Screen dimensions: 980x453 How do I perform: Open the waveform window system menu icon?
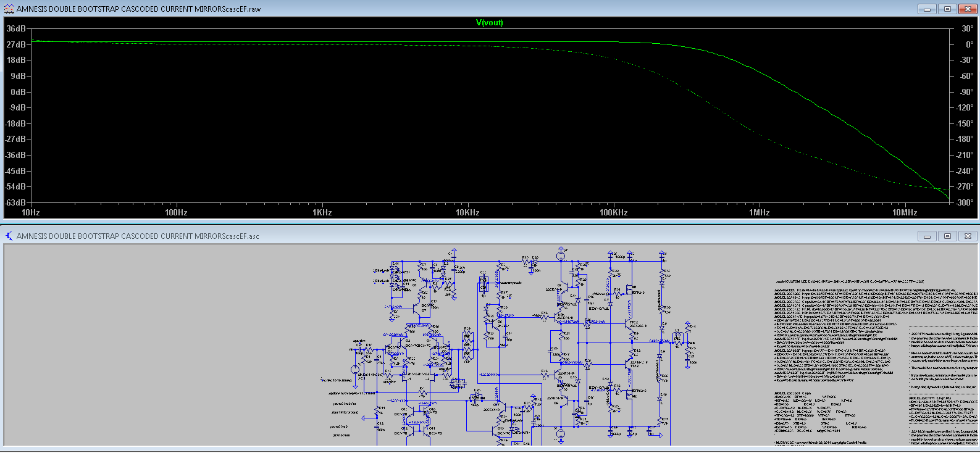coord(9,9)
